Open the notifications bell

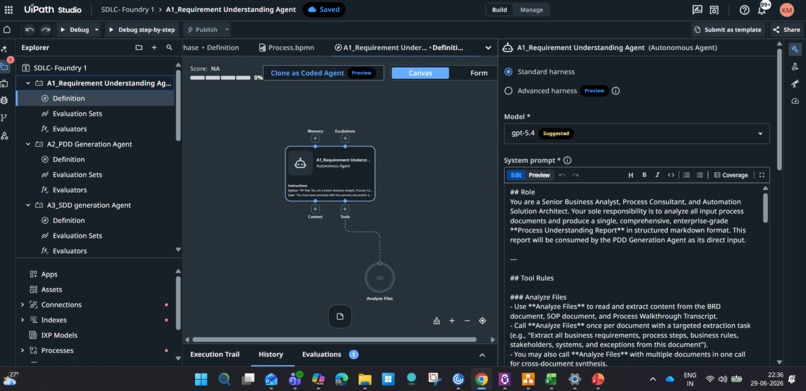[762, 10]
